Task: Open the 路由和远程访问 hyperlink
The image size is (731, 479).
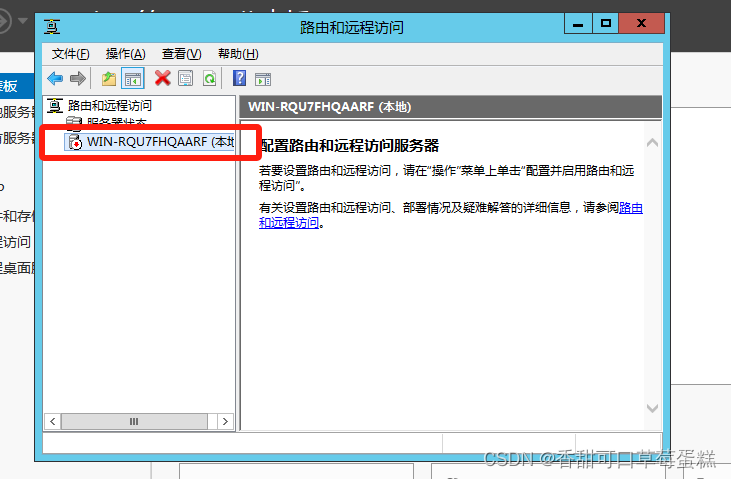Action: [631, 208]
